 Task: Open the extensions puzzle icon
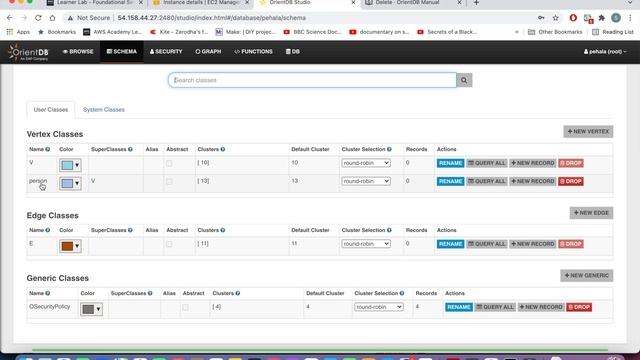[602, 18]
